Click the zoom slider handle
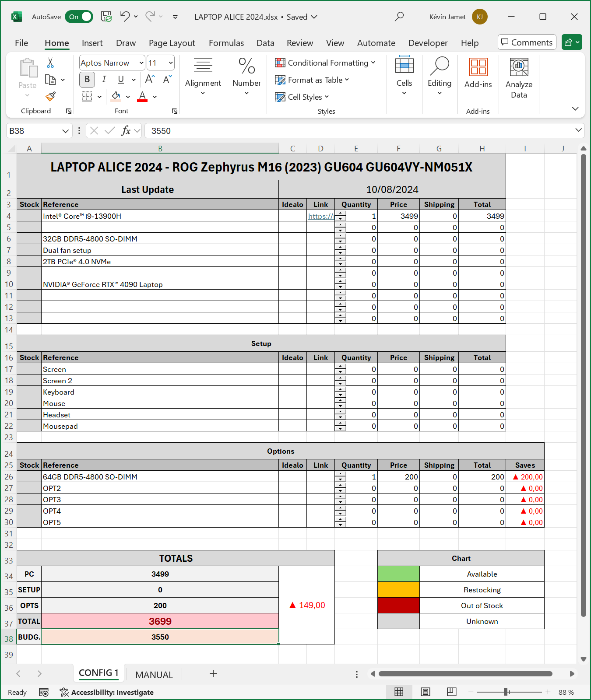The height and width of the screenshot is (700, 591). pyautogui.click(x=506, y=692)
